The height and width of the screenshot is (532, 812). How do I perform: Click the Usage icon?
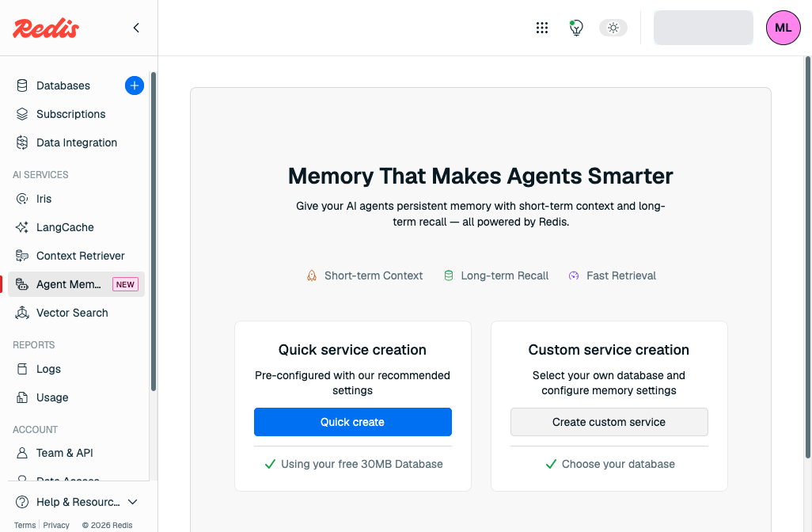click(x=21, y=397)
